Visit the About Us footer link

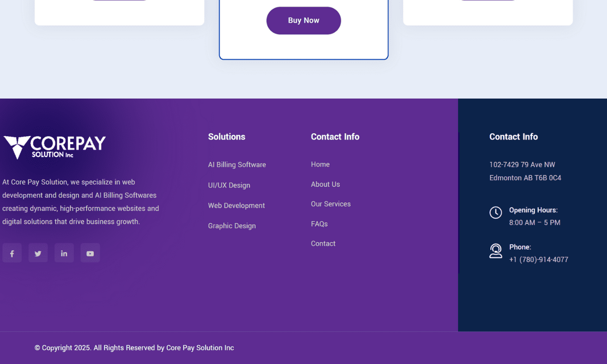(325, 184)
